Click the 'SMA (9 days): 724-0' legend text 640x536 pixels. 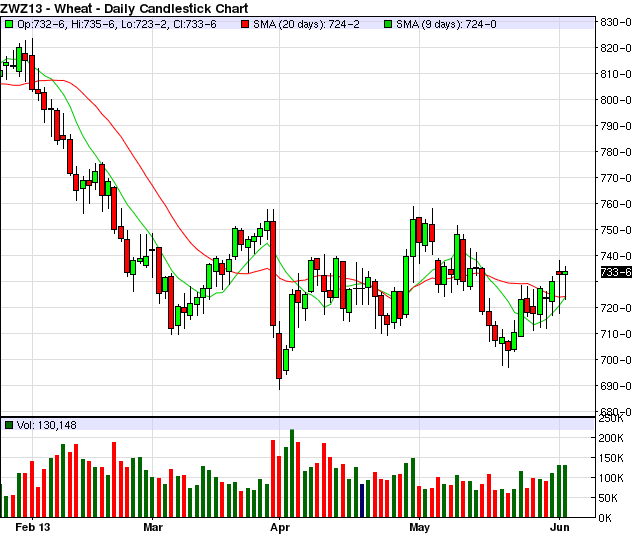pos(446,24)
